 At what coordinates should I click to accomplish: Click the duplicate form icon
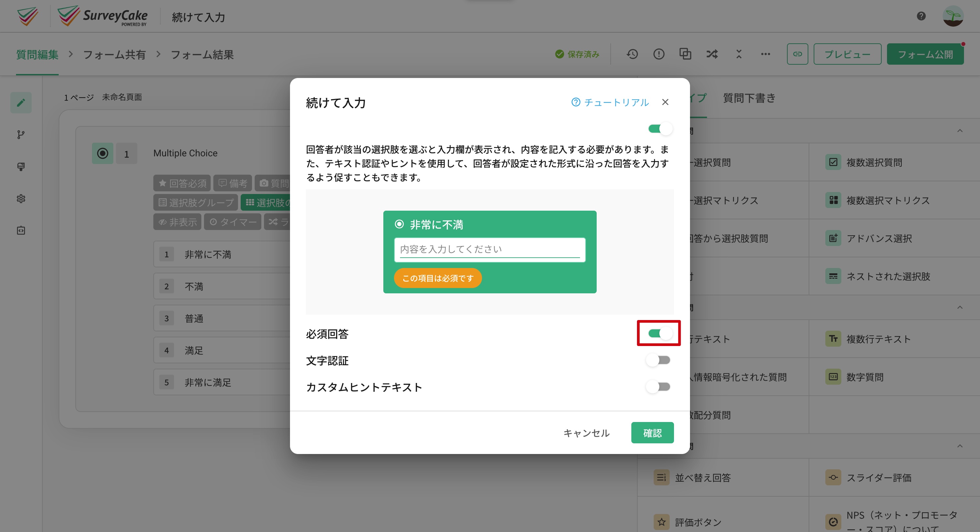pos(685,54)
